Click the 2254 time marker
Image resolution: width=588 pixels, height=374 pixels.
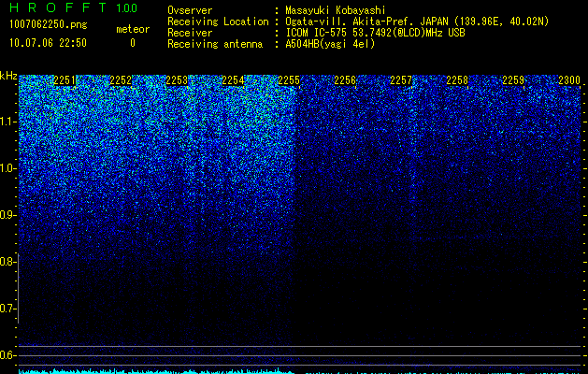click(x=233, y=80)
